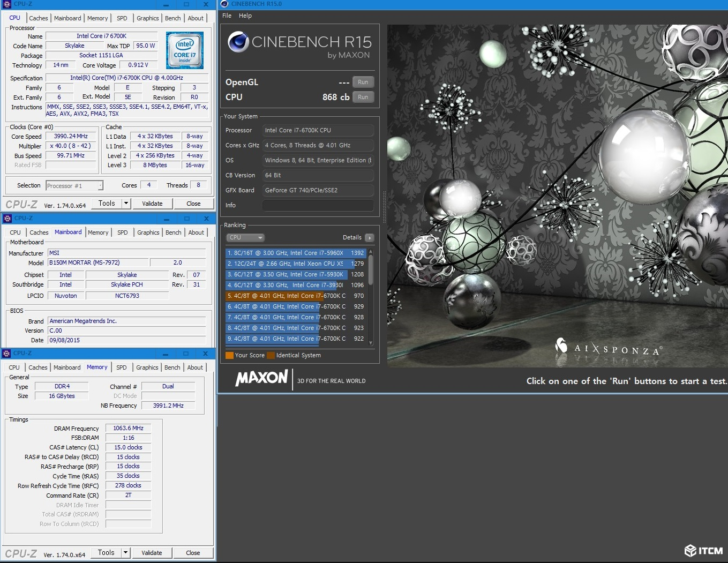728x563 pixels.
Task: Click the American Megatrends Inc. brand field
Action: click(127, 321)
